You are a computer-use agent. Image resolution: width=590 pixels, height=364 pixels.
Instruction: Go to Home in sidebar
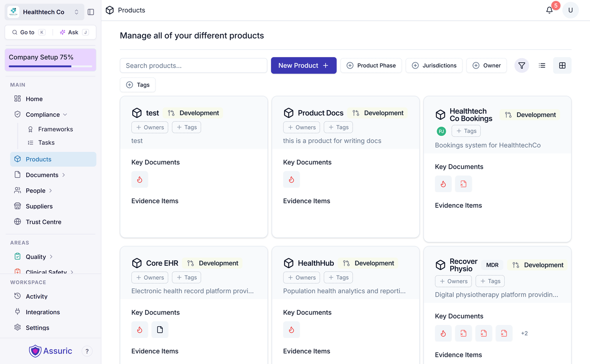pyautogui.click(x=53, y=99)
